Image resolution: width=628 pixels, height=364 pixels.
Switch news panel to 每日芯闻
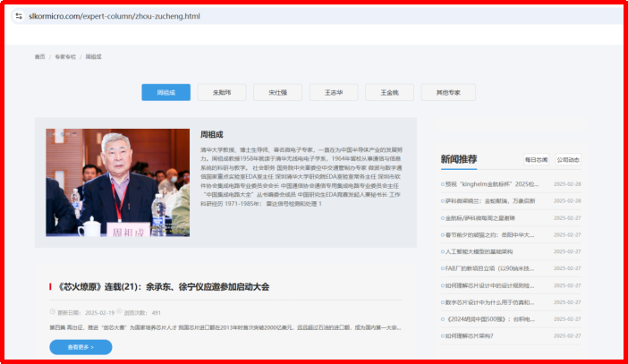click(536, 159)
